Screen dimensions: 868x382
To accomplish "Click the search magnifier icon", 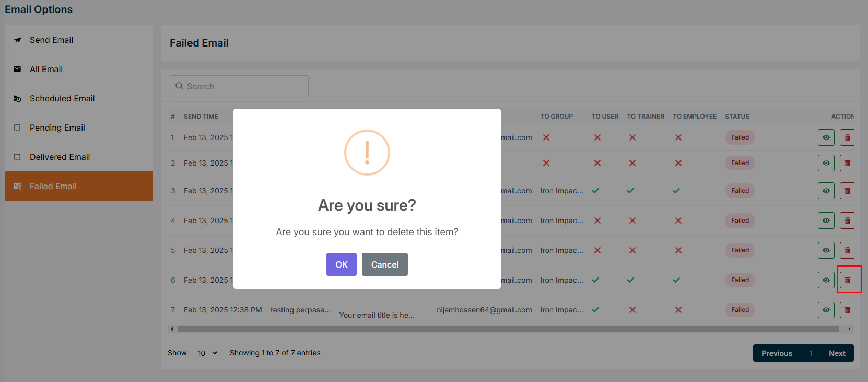I will coord(179,86).
